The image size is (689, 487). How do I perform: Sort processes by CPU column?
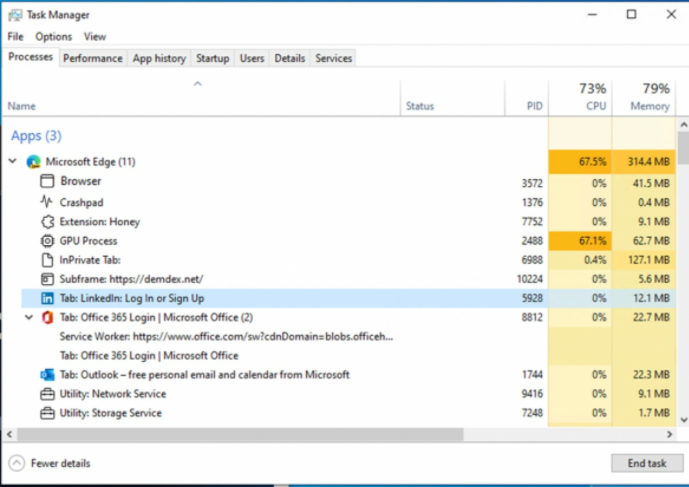pos(580,97)
